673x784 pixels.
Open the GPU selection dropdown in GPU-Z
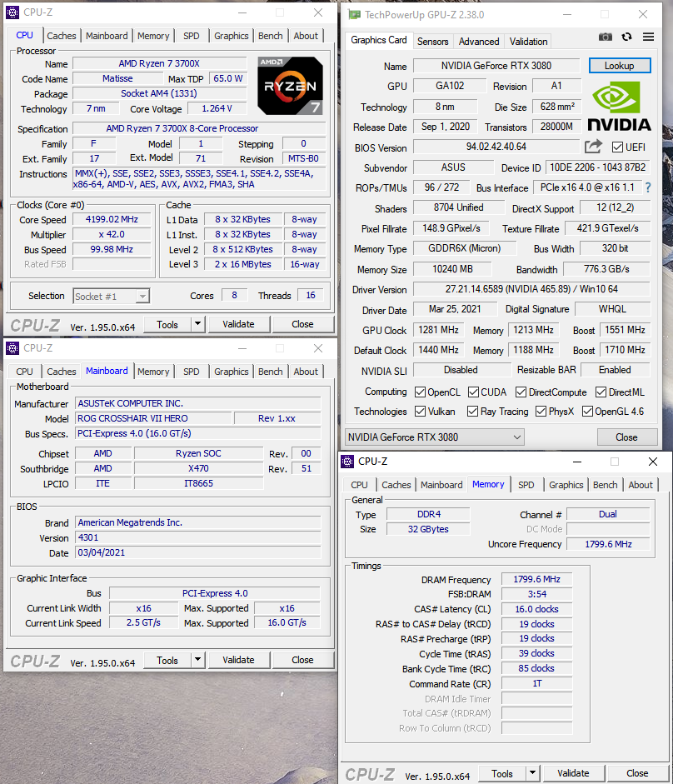[435, 437]
